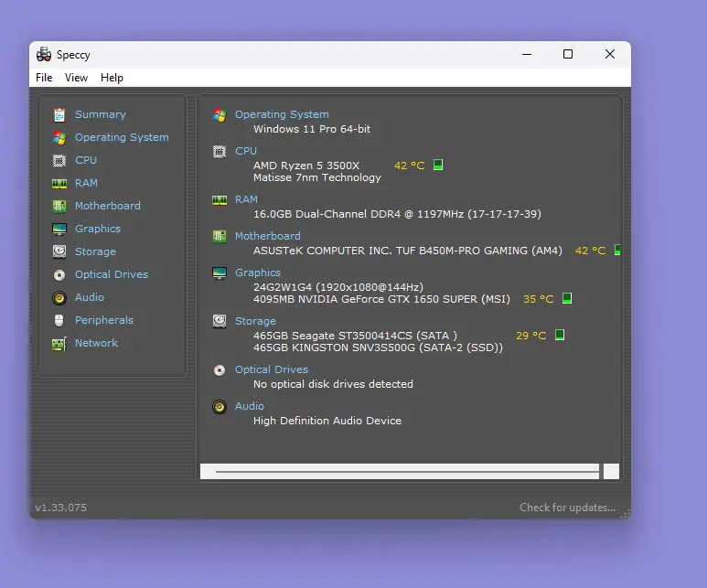Click the Audio speaker icon in sidebar
707x588 pixels.
59,297
